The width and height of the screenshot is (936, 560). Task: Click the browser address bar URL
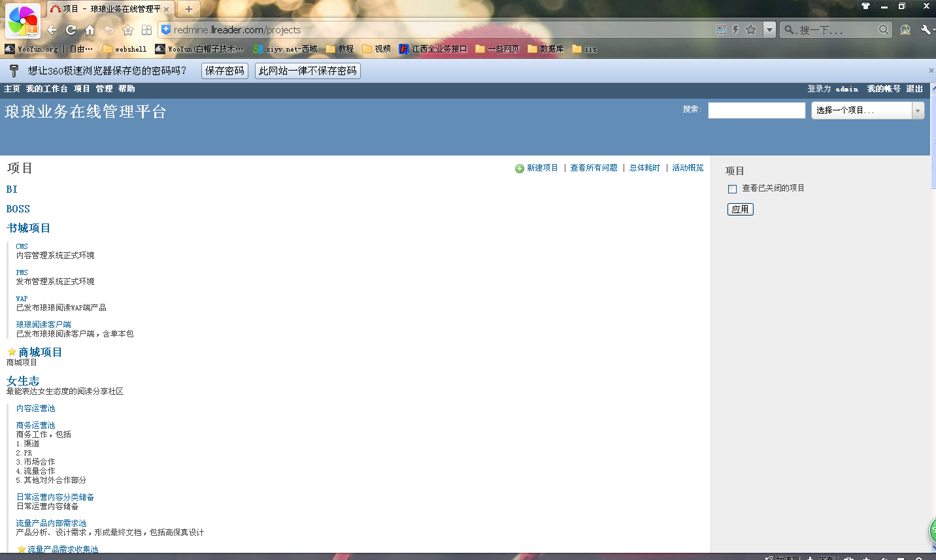237,30
